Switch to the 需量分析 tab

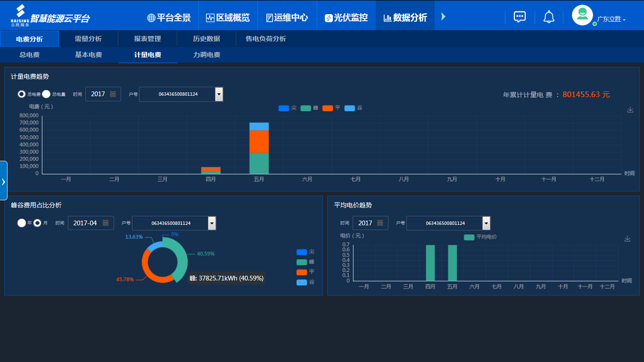(88, 38)
